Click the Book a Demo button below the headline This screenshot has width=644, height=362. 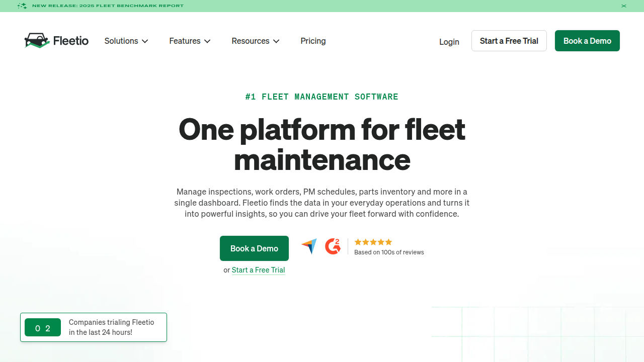click(x=254, y=248)
